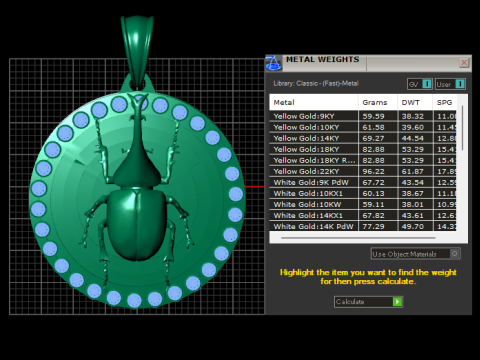Click the Library: Classic-(Fast)-Metal label

pos(316,83)
